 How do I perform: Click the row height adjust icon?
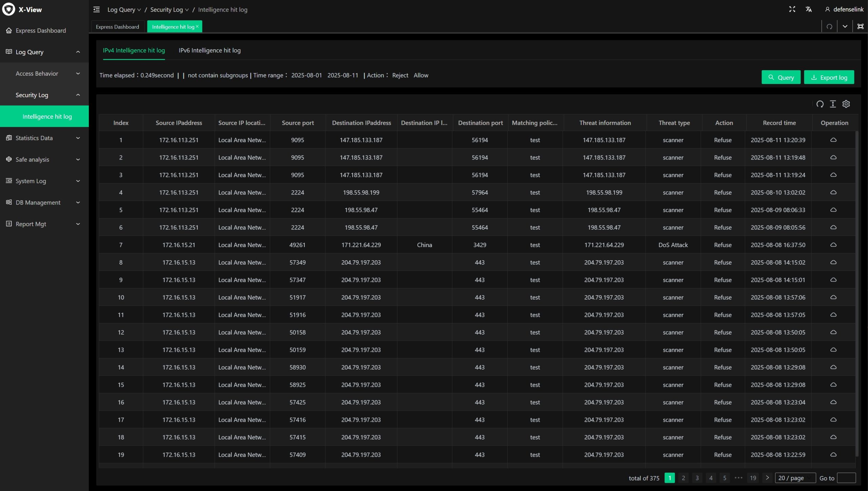coord(833,104)
